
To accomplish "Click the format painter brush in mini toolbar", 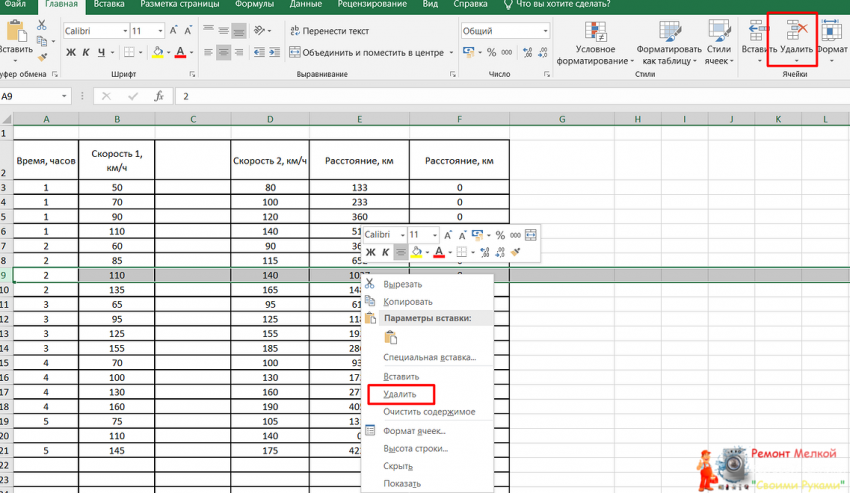I will click(x=515, y=252).
